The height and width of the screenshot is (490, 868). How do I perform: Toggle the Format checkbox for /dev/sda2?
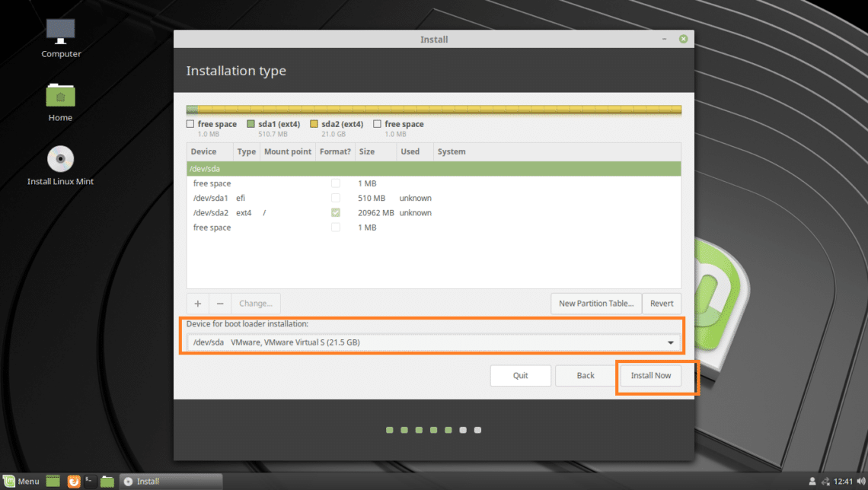point(335,212)
